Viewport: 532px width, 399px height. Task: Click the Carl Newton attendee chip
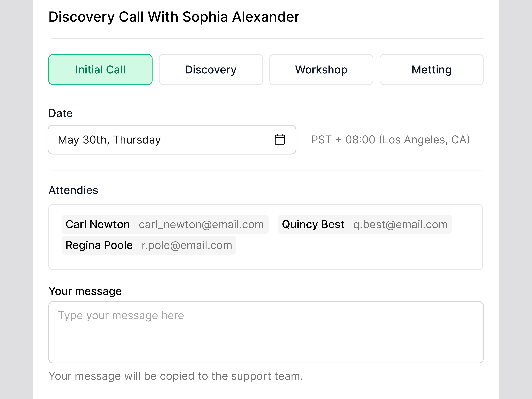pyautogui.click(x=98, y=224)
